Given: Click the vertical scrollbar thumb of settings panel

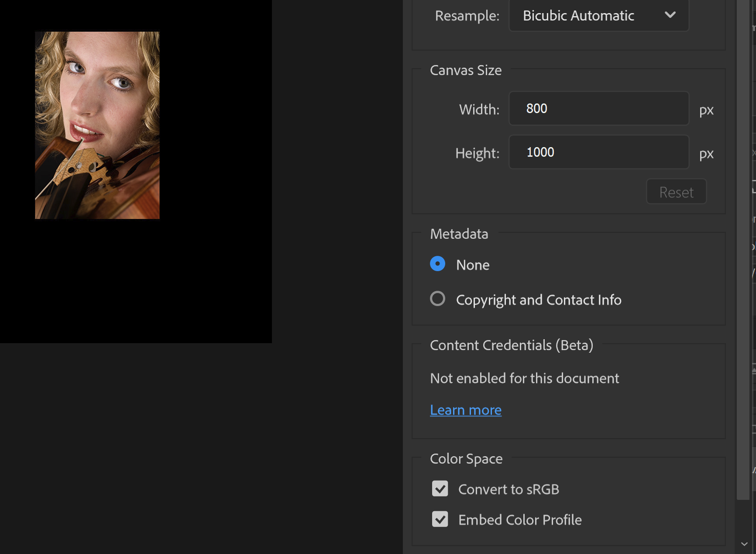Looking at the screenshot, I should (743, 249).
